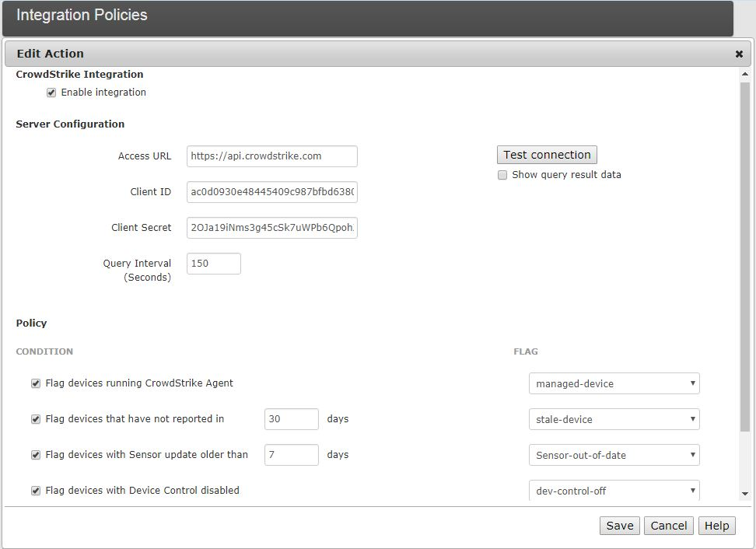This screenshot has width=756, height=549.
Task: Expand the stale-device flag dropdown
Action: coord(614,419)
